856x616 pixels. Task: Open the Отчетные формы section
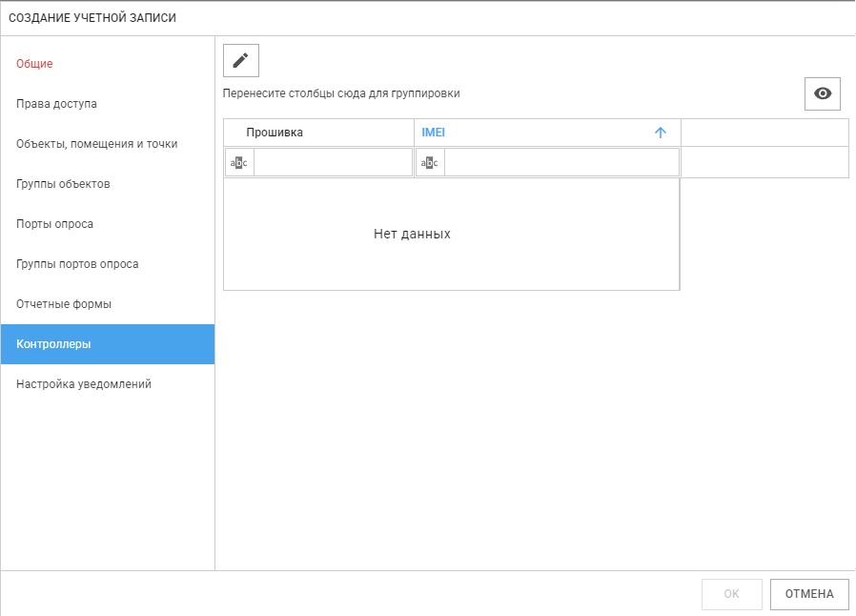tap(108, 304)
